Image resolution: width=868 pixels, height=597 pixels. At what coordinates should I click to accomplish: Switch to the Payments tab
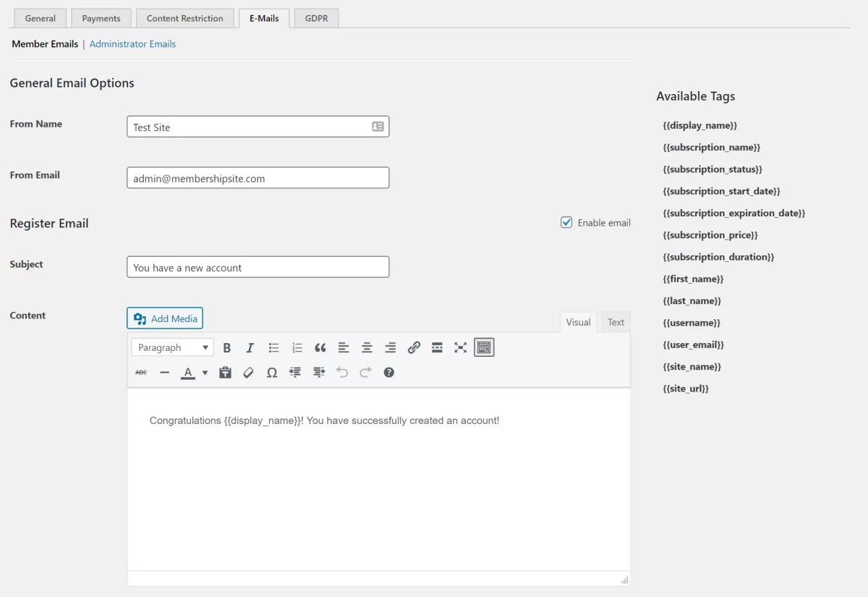tap(101, 18)
